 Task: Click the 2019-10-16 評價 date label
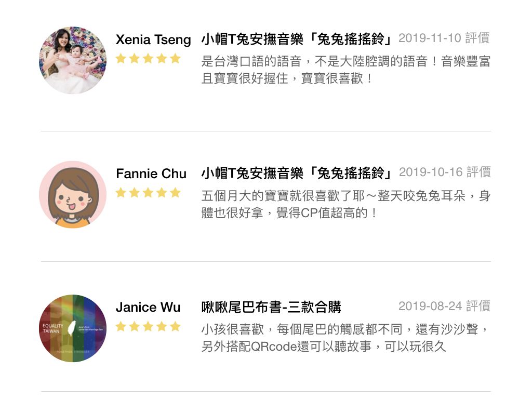[x=445, y=172]
